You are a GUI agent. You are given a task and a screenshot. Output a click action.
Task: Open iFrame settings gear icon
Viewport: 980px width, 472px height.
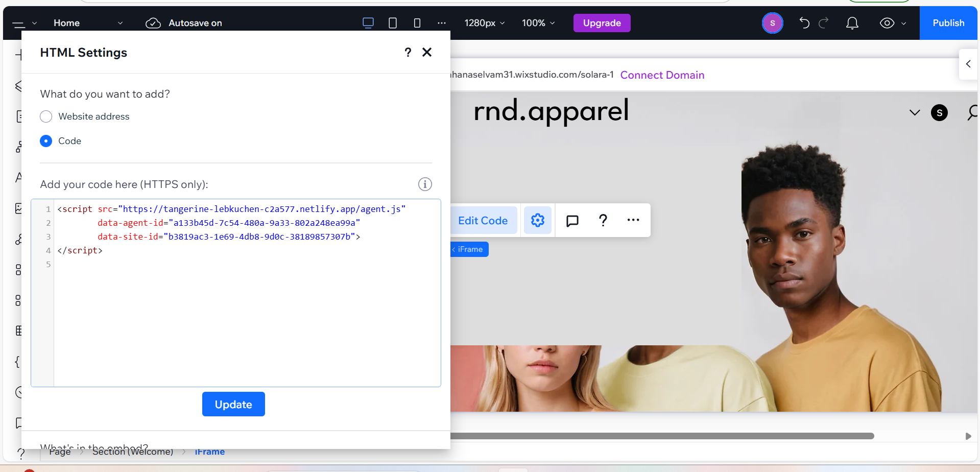[538, 220]
